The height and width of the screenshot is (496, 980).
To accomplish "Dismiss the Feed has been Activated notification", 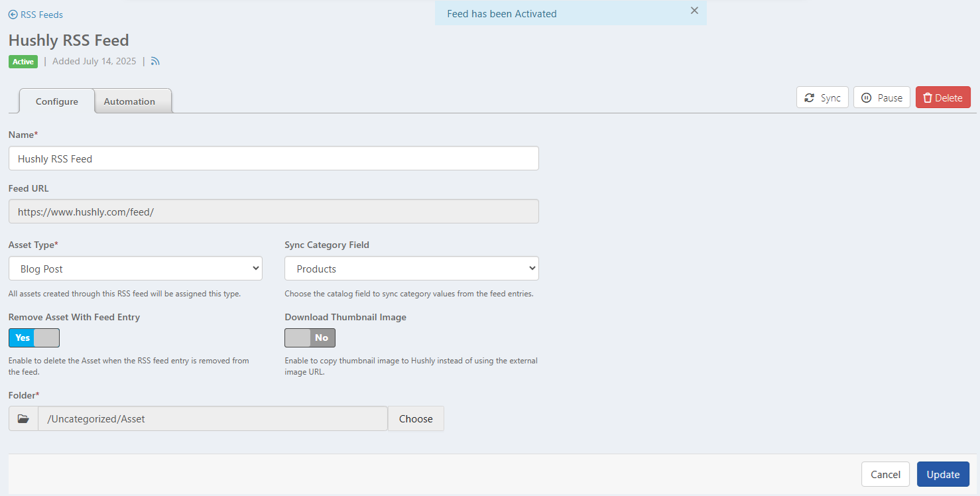I will (694, 11).
